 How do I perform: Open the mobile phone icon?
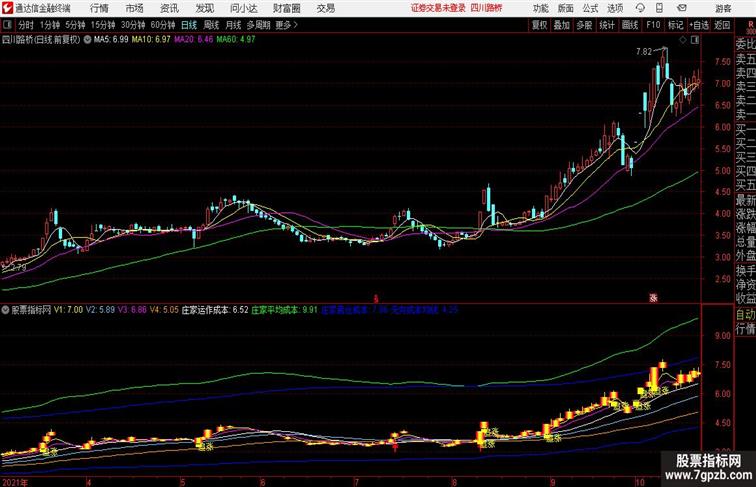pos(659,8)
